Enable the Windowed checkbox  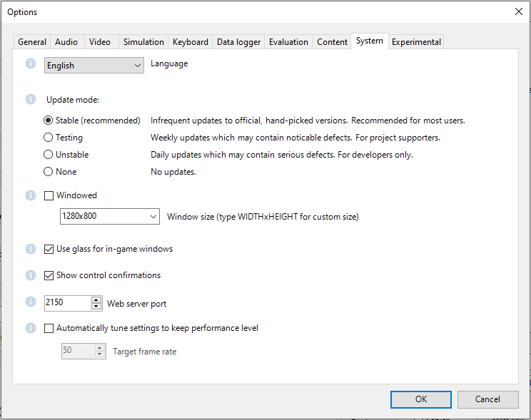click(x=49, y=195)
